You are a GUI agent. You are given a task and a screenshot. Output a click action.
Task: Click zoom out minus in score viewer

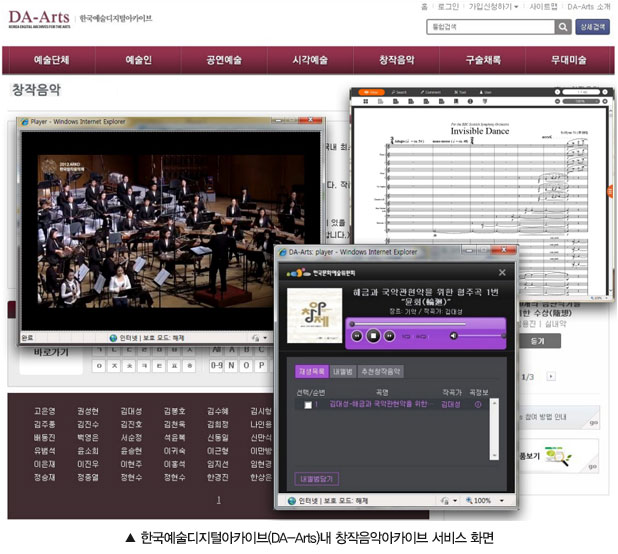[x=557, y=101]
